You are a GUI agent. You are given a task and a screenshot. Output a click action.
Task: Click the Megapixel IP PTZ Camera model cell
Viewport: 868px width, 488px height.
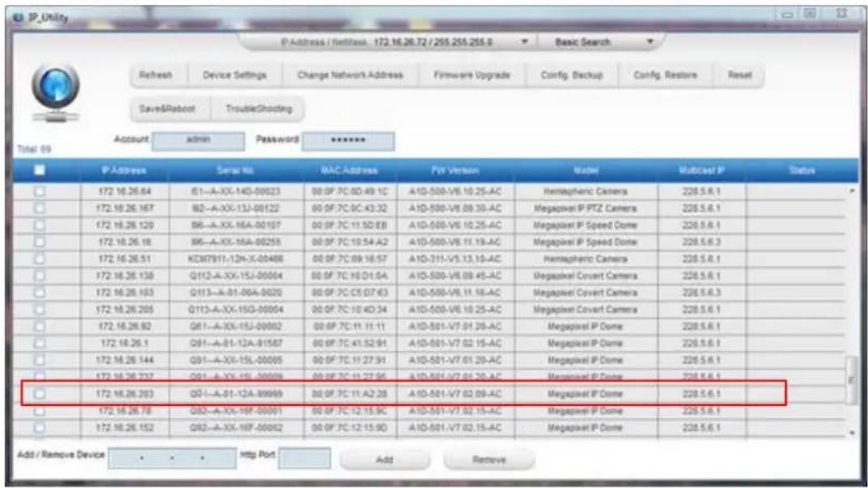tap(585, 208)
